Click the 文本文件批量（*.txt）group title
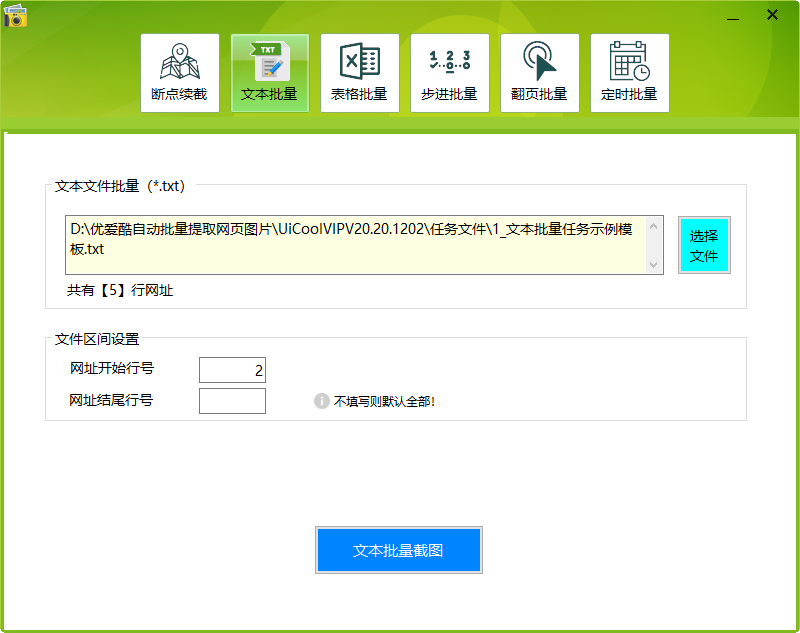This screenshot has width=800, height=633. (120, 186)
